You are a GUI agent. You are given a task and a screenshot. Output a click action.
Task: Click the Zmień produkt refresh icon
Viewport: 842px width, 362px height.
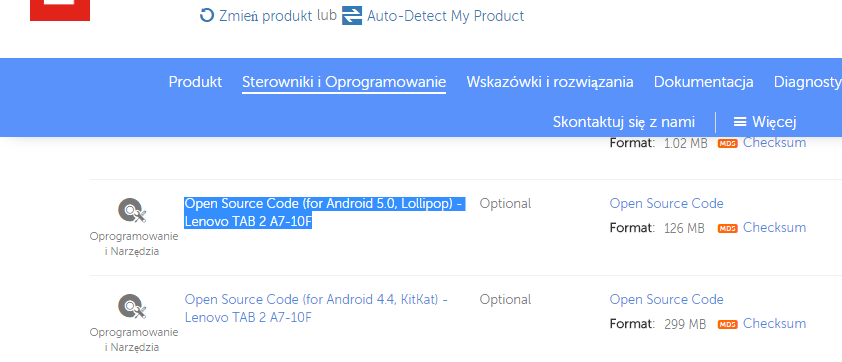point(207,15)
